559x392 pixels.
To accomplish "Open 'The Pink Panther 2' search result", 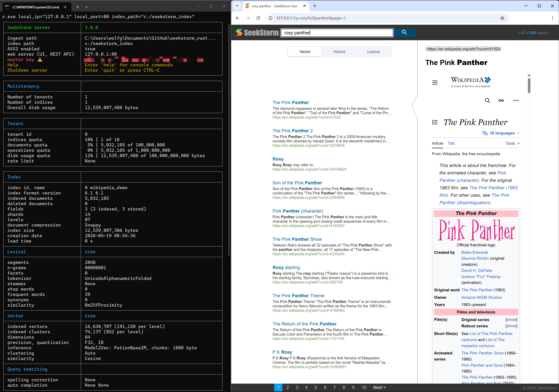I will click(292, 130).
